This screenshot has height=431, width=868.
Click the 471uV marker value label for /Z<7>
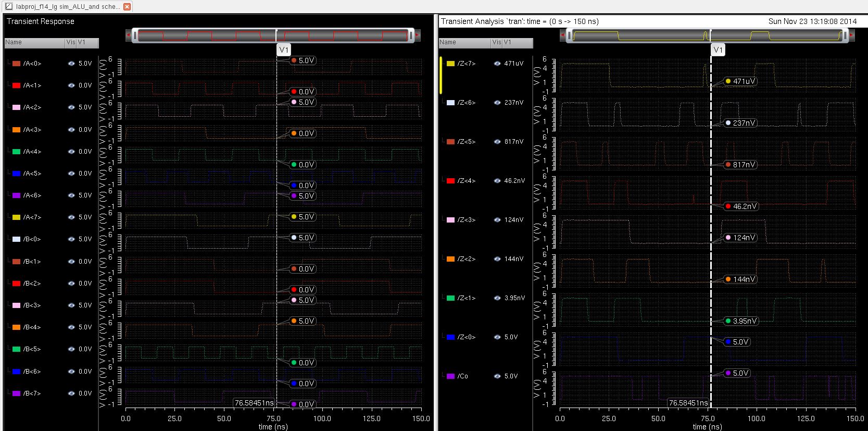click(x=739, y=81)
